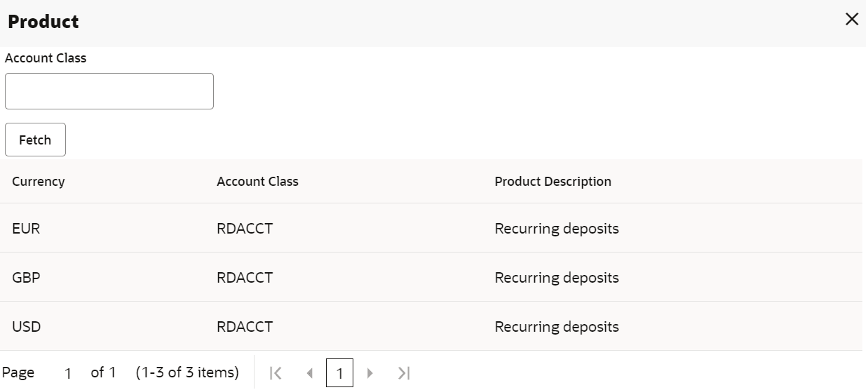Screen dimensions: 868x390
Task: Click the Account Class column header
Action: pyautogui.click(x=257, y=182)
